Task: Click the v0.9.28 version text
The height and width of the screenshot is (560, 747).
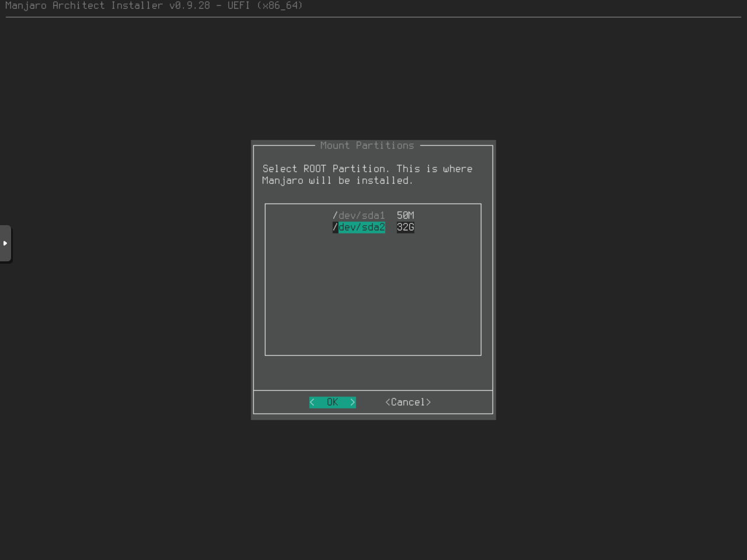Action: click(x=189, y=5)
